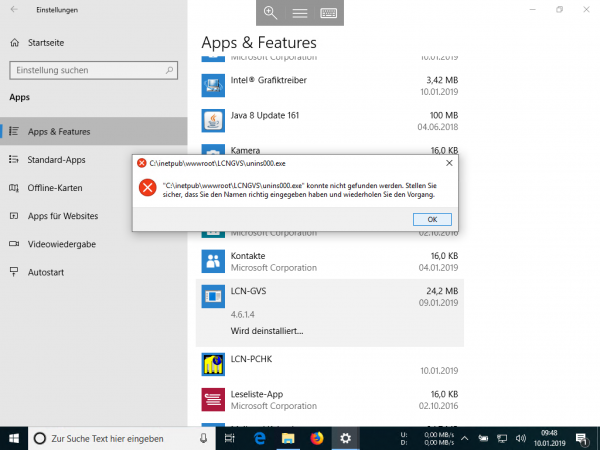Click the zoom magnifier icon in top toolbar
Viewport: 600px width, 450px height.
point(270,13)
